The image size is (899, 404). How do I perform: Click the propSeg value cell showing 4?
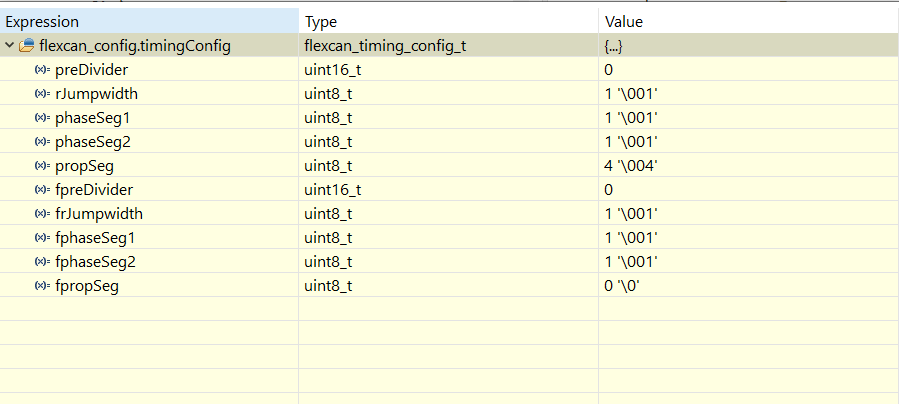click(x=749, y=166)
